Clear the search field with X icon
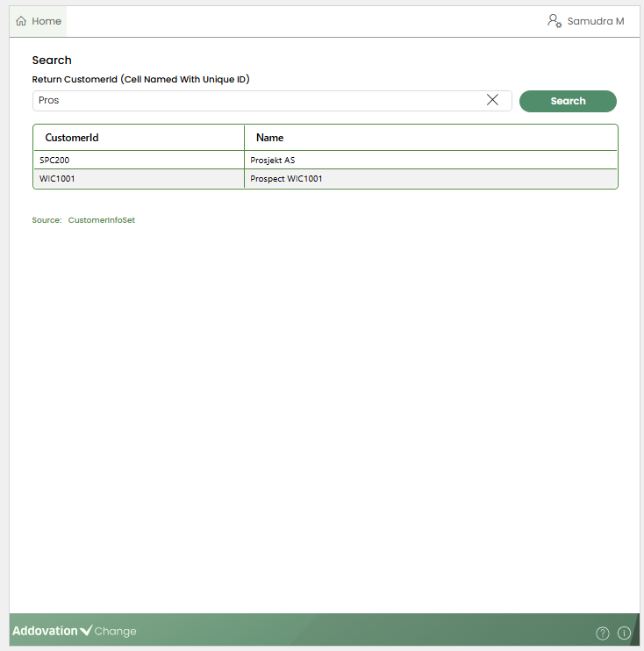The image size is (644, 651). [x=492, y=100]
